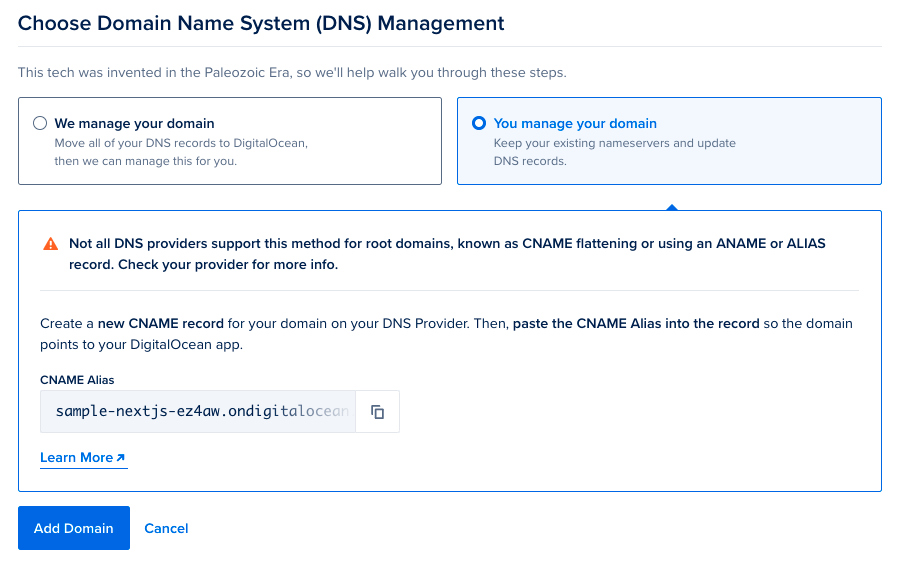Select the 'You manage your domain' radio button
Image resolution: width=897 pixels, height=564 pixels.
(x=479, y=123)
